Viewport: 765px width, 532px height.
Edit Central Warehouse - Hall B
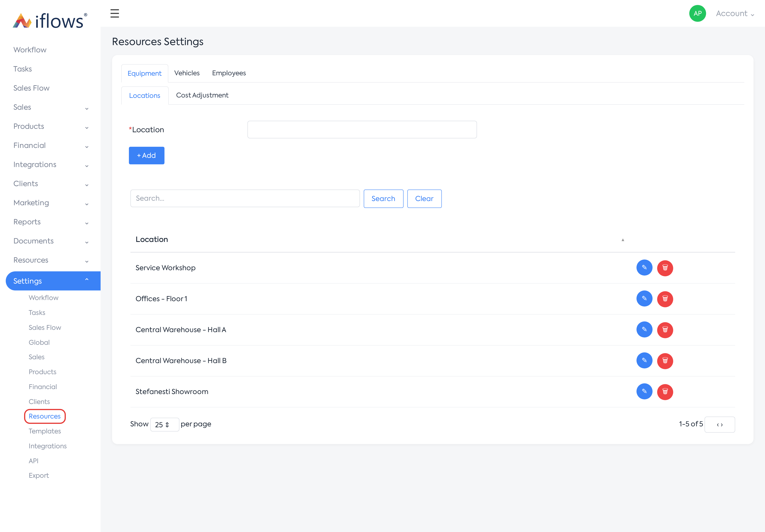644,361
